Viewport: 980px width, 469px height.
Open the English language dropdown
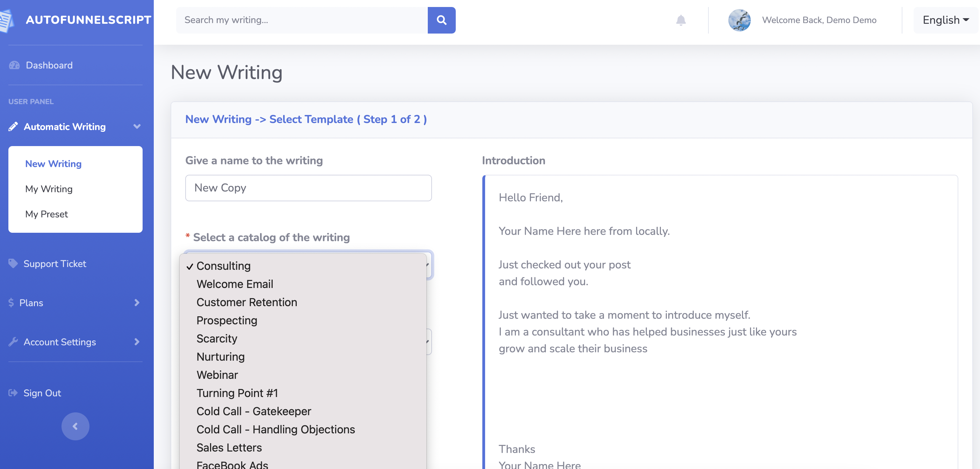(946, 20)
